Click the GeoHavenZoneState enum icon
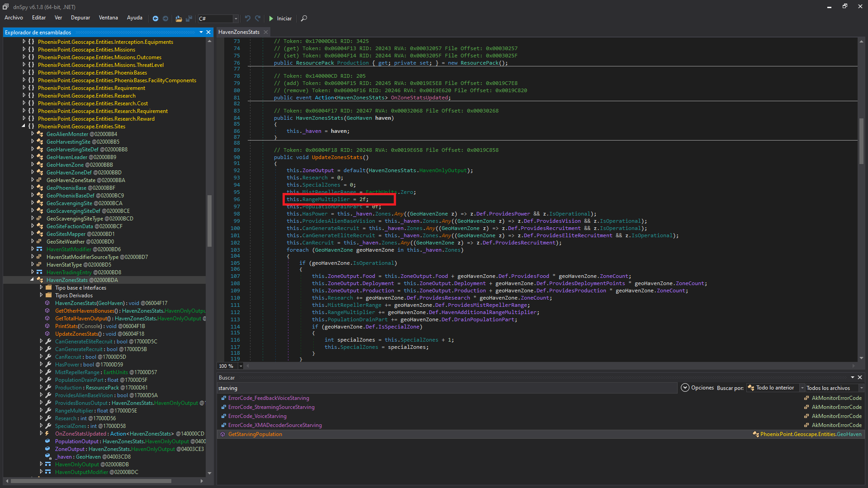 40,180
